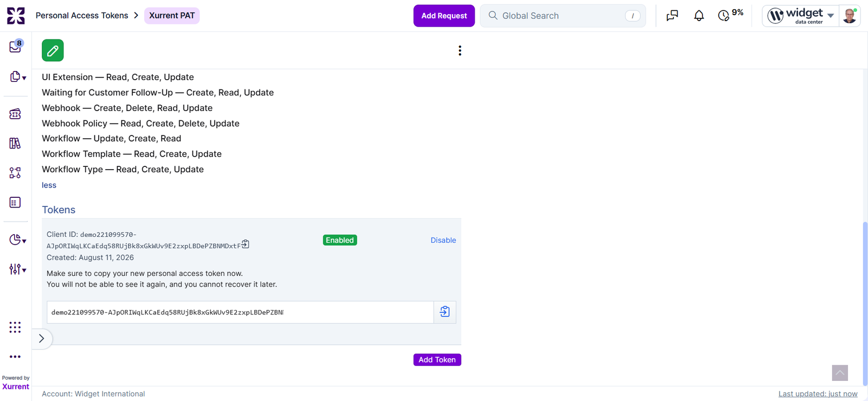Screen dimensions: 868x401
Task: Click the search magnifier icon
Action: [x=493, y=15]
